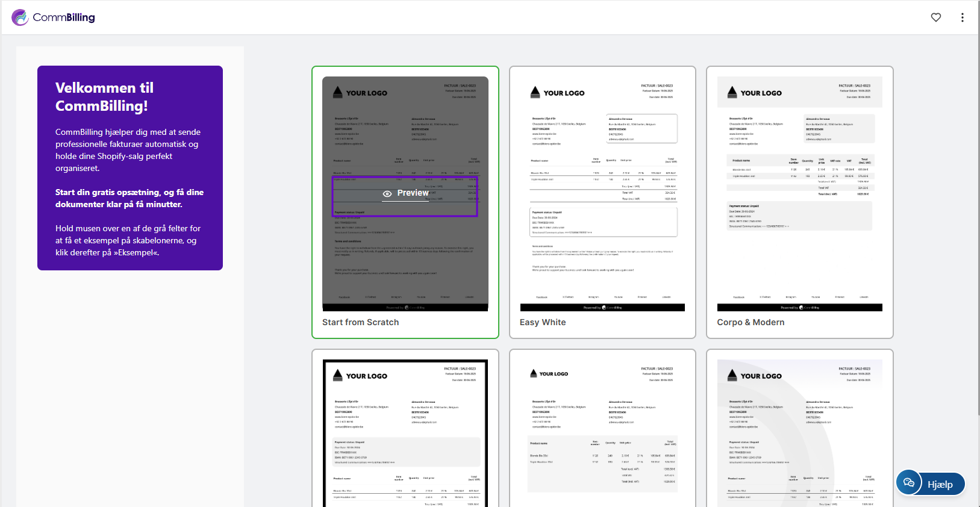Click the heart favorite icon
This screenshot has width=980, height=507.
pos(935,17)
